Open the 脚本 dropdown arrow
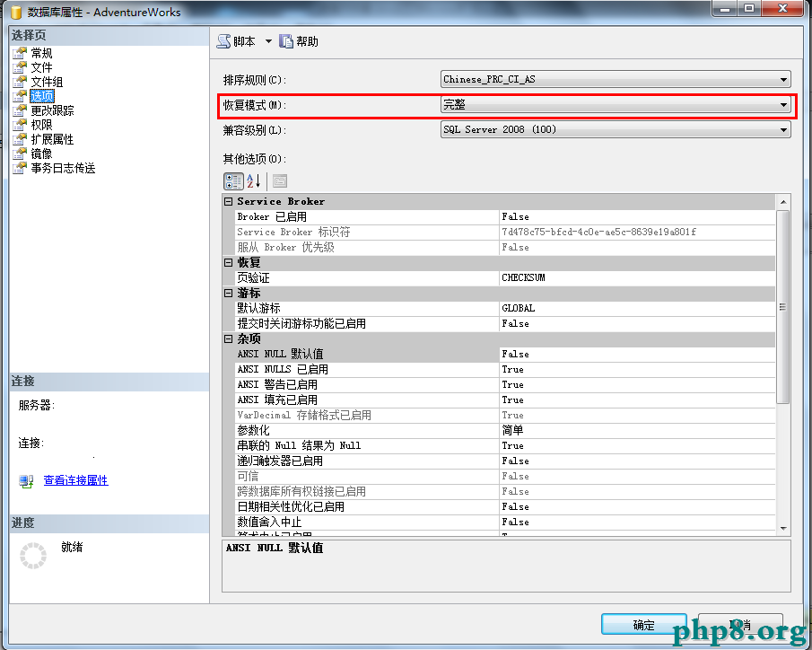Screen dimensions: 812x650 click(x=268, y=41)
